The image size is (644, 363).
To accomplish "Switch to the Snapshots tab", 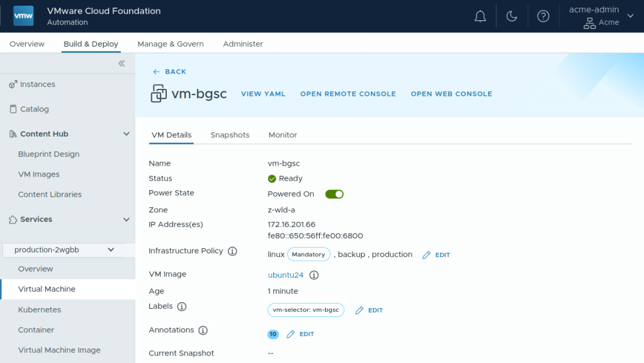I will 230,135.
